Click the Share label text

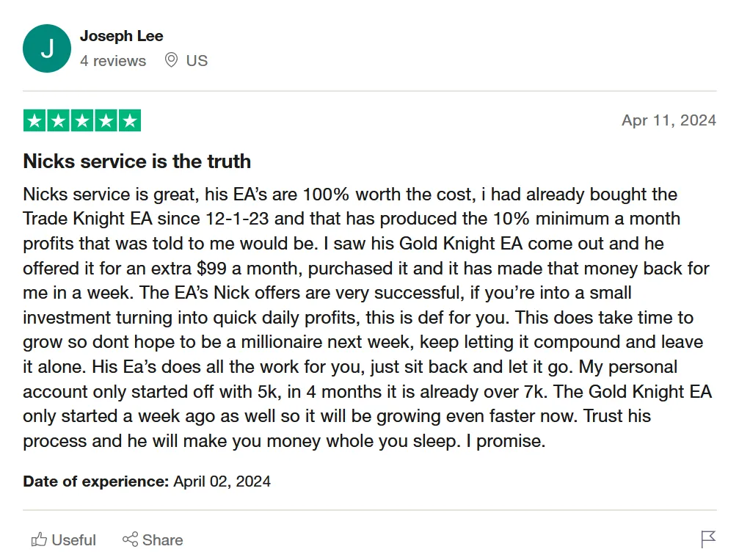click(x=163, y=539)
